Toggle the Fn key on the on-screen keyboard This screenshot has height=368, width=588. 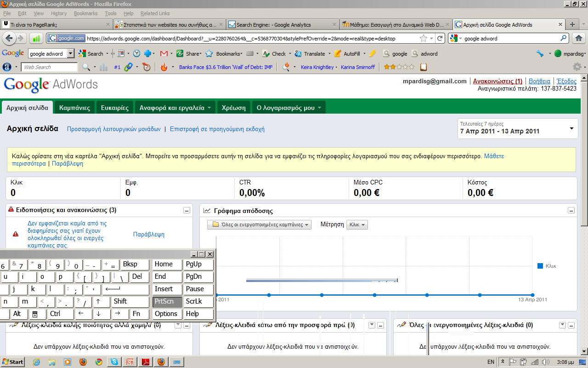pos(139,314)
